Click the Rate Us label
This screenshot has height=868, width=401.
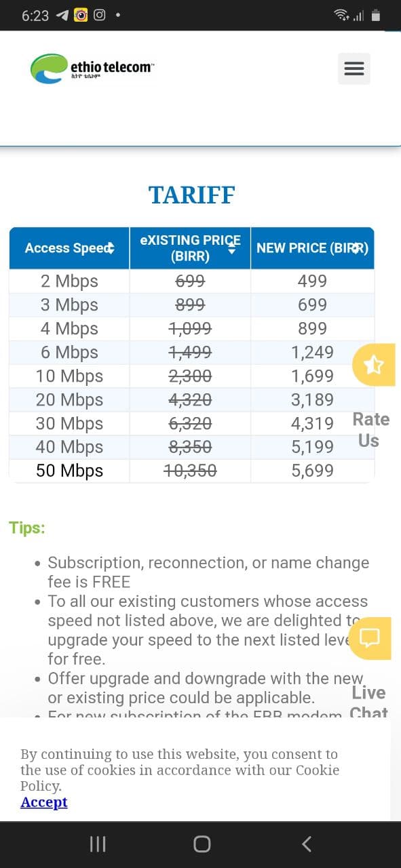click(x=370, y=430)
